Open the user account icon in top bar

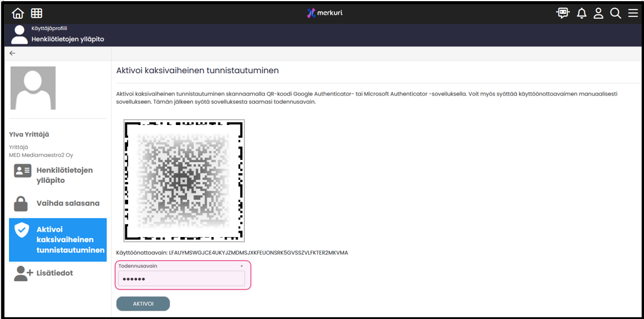[599, 14]
